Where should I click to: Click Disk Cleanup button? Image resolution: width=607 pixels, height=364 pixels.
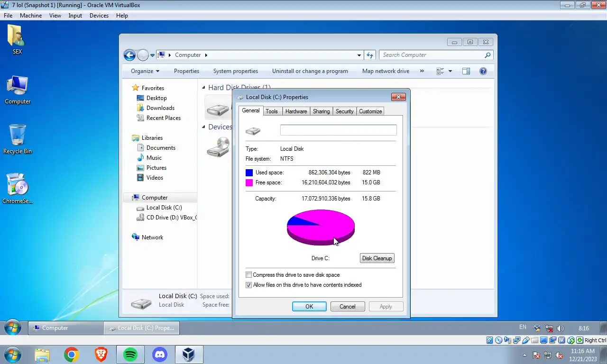click(377, 258)
